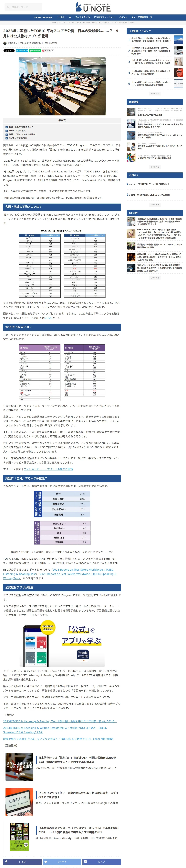Open the 本 menu item

tap(70, 17)
